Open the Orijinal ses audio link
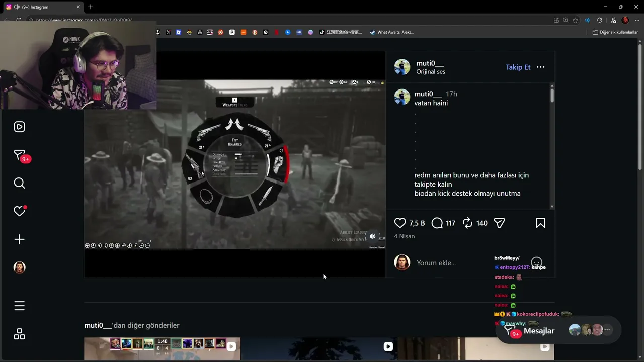This screenshot has height=362, width=644. pyautogui.click(x=431, y=72)
